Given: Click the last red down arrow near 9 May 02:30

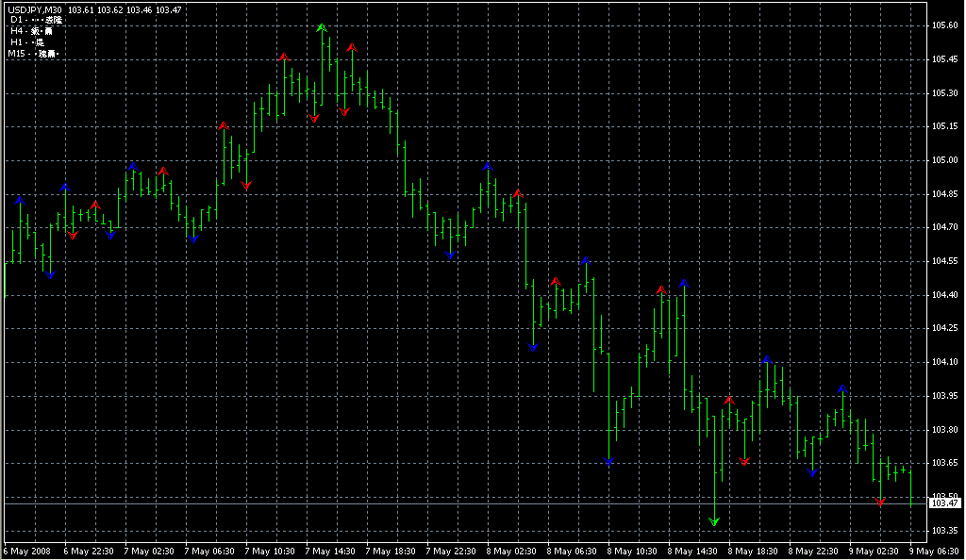Looking at the screenshot, I should click(x=880, y=502).
